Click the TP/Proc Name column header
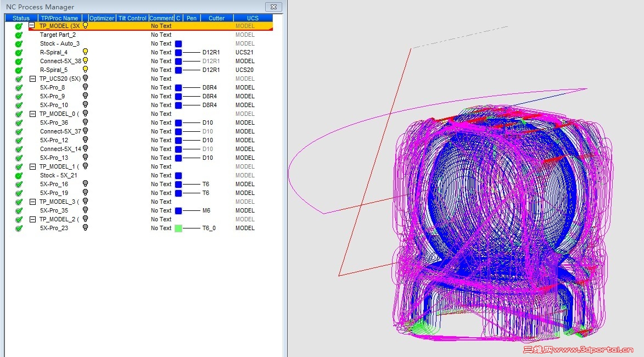This screenshot has height=357, width=644. tap(59, 18)
